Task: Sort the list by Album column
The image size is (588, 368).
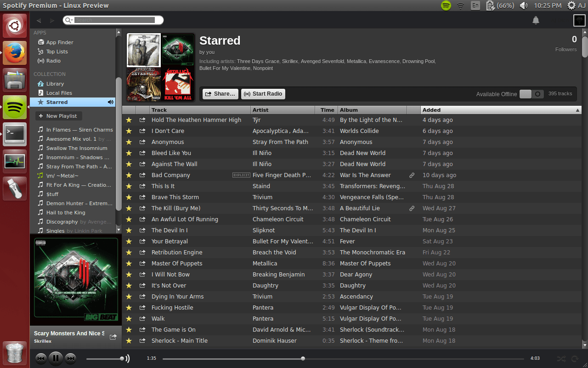Action: click(373, 110)
